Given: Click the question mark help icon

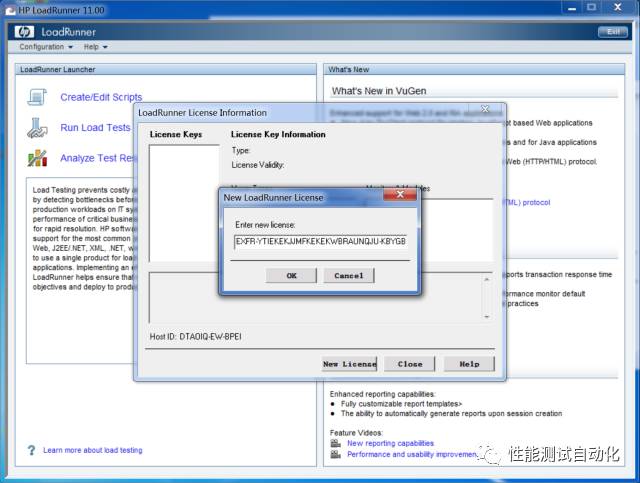Looking at the screenshot, I should 31,450.
